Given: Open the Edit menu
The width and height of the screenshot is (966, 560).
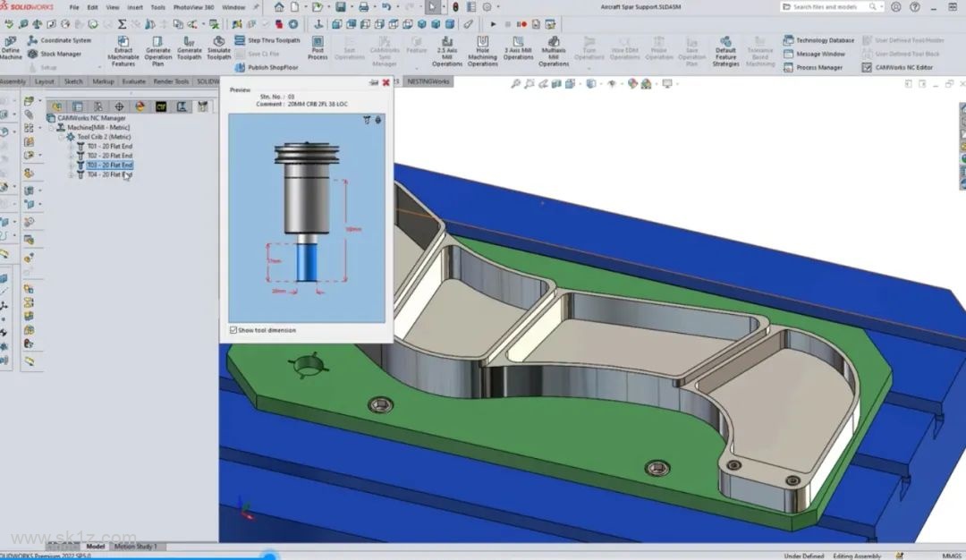Looking at the screenshot, I should point(92,7).
